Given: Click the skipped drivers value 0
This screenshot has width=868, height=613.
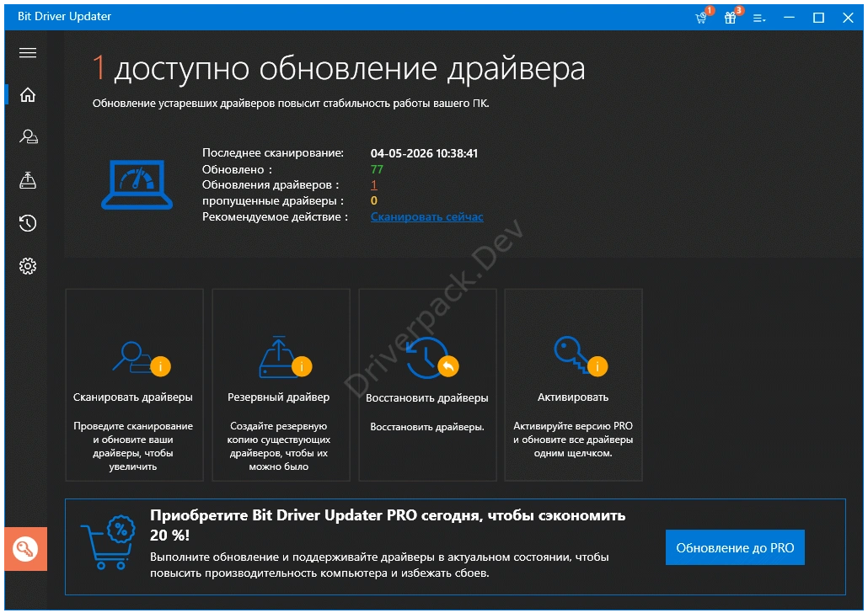Looking at the screenshot, I should (x=373, y=201).
